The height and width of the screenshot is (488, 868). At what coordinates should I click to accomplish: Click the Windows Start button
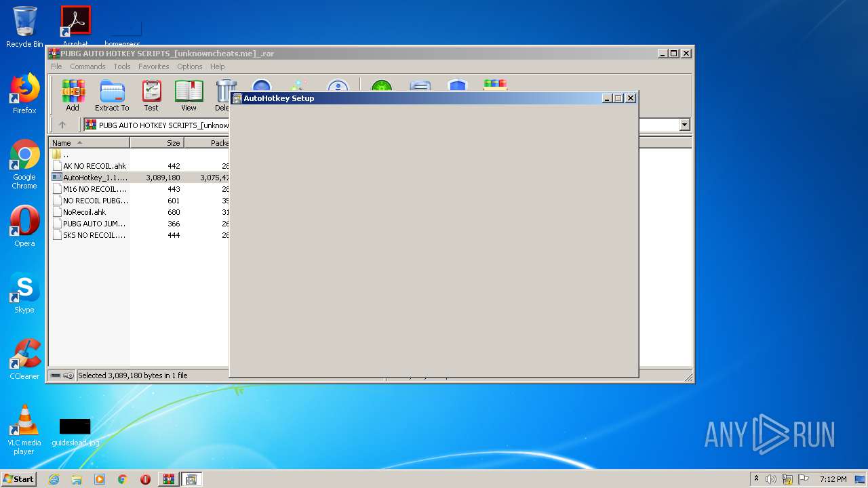pos(18,479)
